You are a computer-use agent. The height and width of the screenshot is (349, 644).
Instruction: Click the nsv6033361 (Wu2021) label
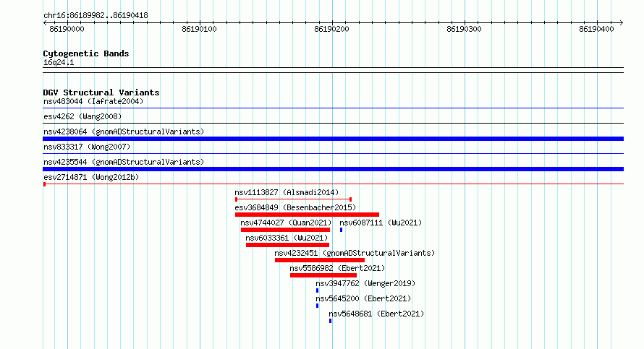click(287, 238)
